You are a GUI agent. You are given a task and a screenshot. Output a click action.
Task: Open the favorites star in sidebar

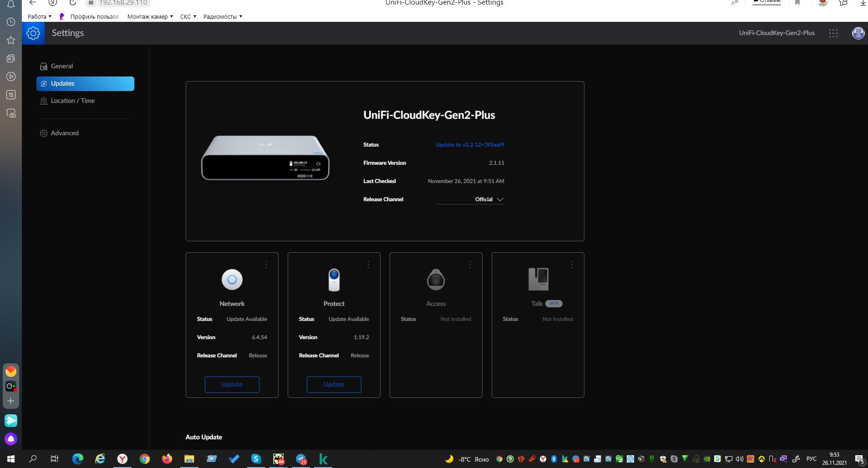[11, 40]
